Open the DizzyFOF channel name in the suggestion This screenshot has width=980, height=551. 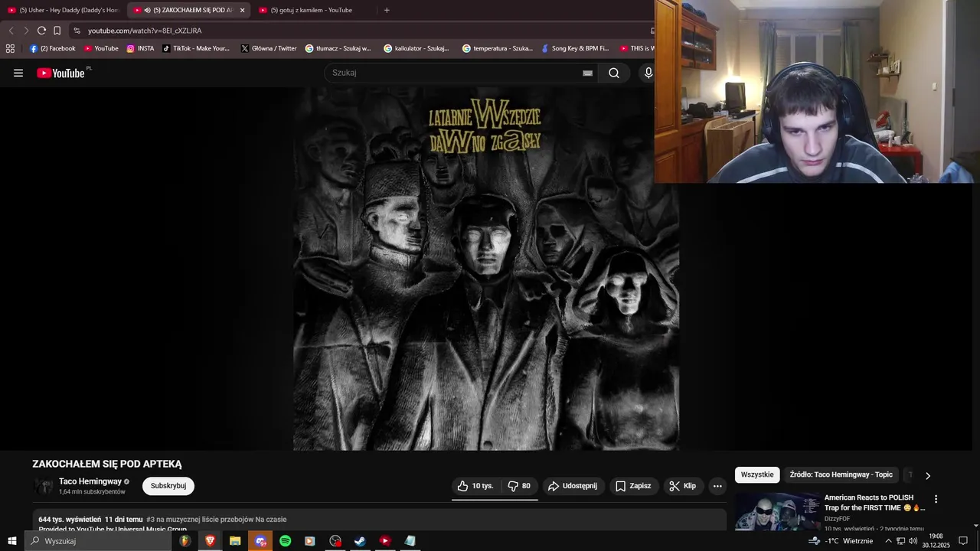[838, 519]
